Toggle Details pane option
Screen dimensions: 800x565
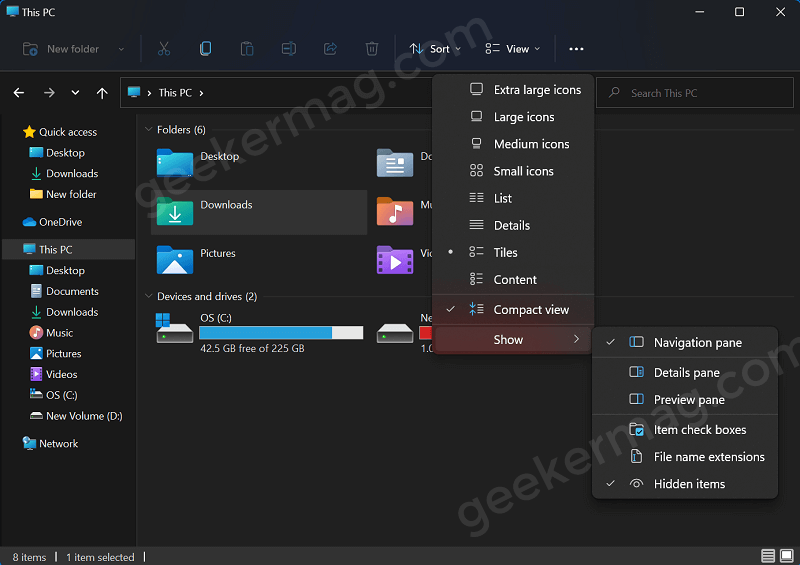(685, 373)
